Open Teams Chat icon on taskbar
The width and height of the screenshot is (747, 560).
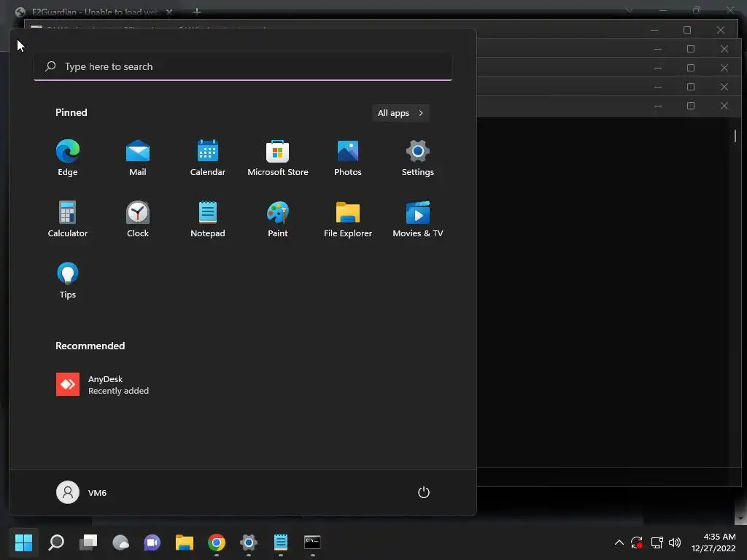click(152, 542)
